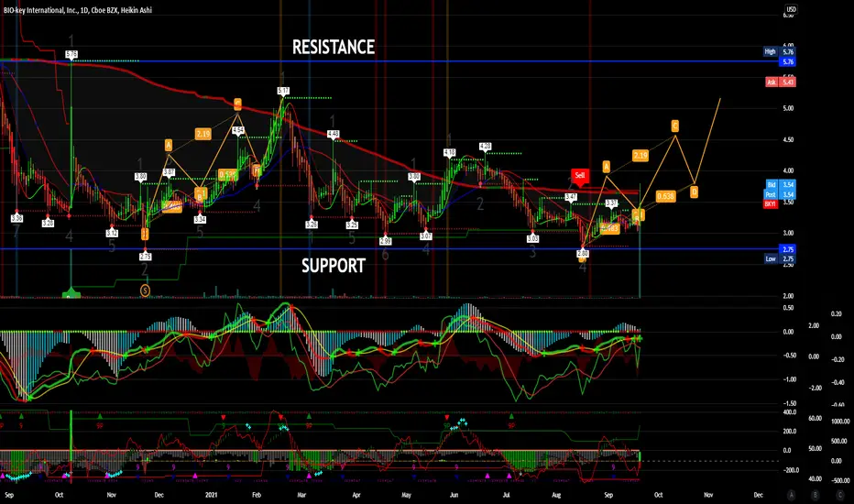Click the 4.54 pivot label
Screen dimensions: 854x504
238,130
